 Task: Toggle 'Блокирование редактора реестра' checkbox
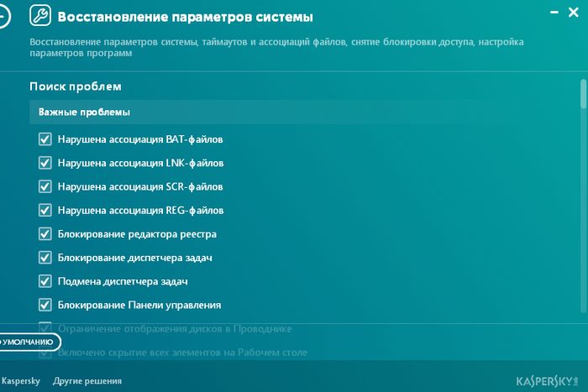coord(45,234)
